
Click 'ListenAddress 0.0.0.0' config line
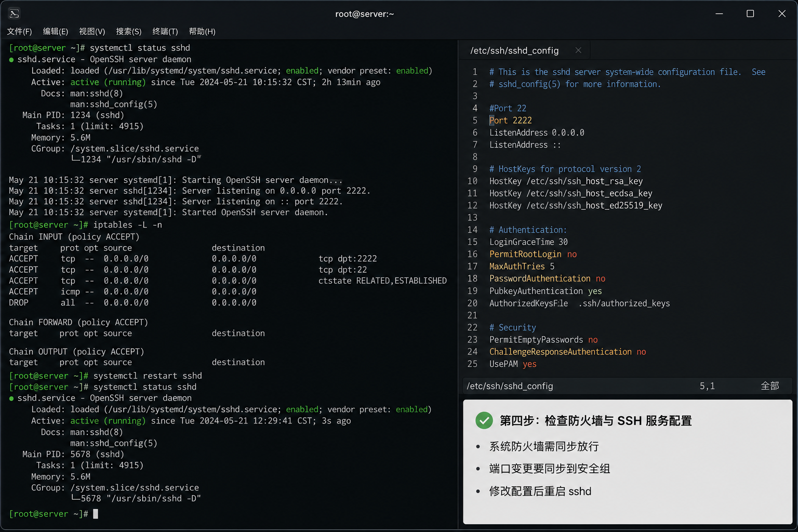click(x=537, y=132)
